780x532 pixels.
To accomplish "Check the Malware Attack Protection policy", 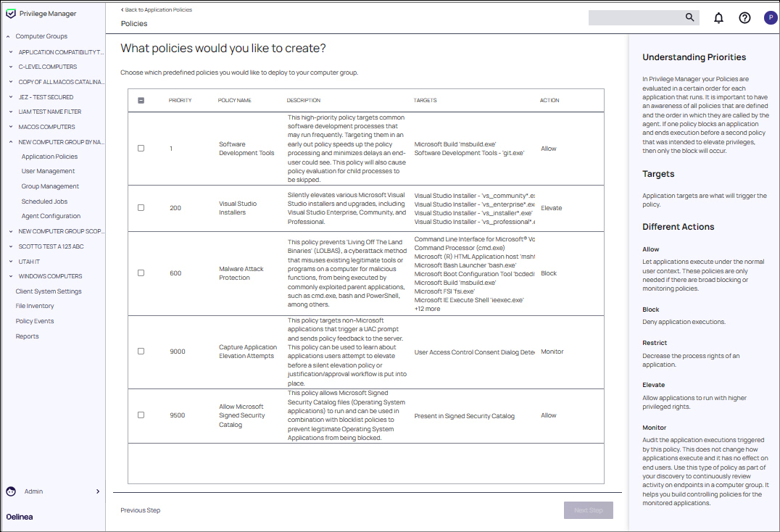I will tap(141, 273).
